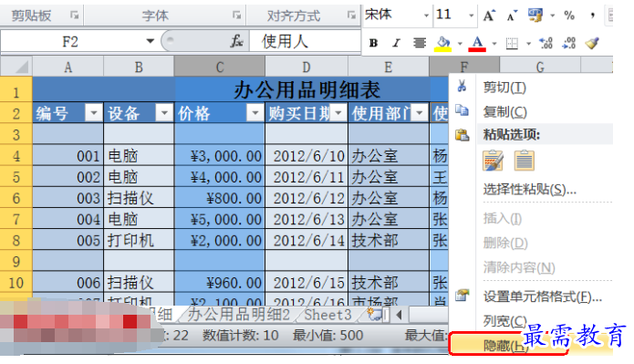Click the first paste option icon

[x=493, y=161]
